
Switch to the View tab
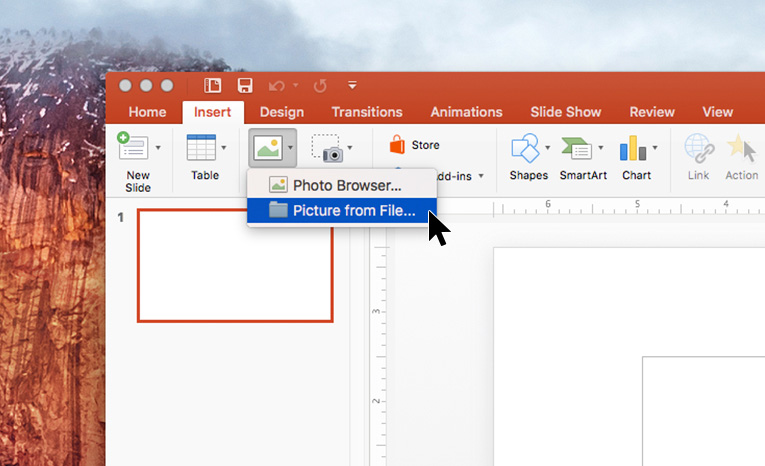pyautogui.click(x=717, y=112)
